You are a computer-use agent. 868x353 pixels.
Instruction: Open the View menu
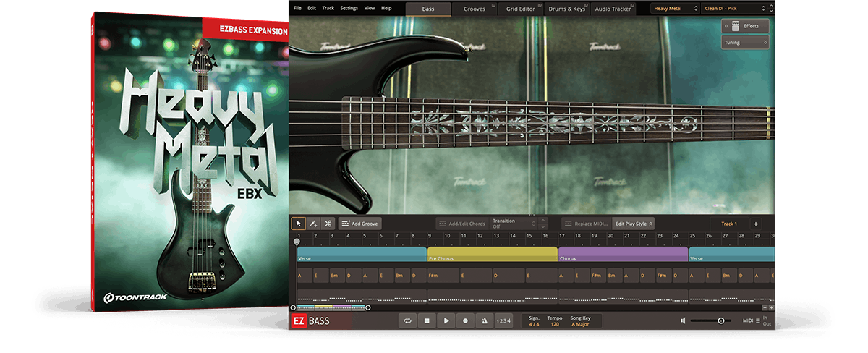click(370, 8)
